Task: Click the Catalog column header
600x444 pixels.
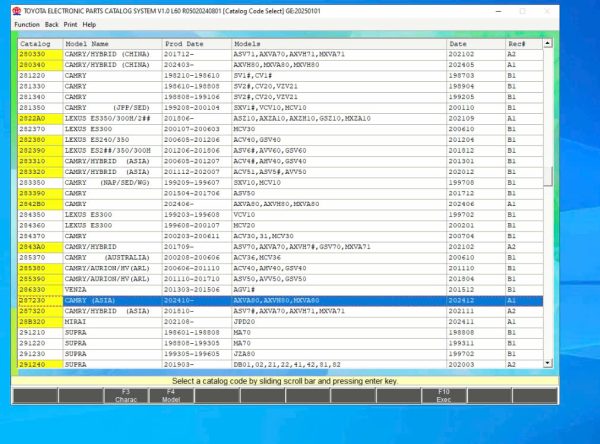Action: pyautogui.click(x=40, y=44)
